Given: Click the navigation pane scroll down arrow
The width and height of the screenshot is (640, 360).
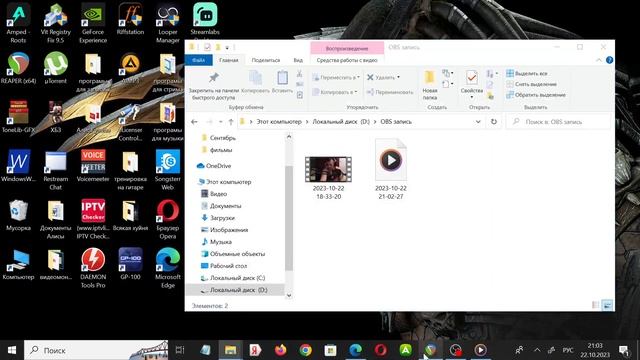Looking at the screenshot, I should click(289, 296).
